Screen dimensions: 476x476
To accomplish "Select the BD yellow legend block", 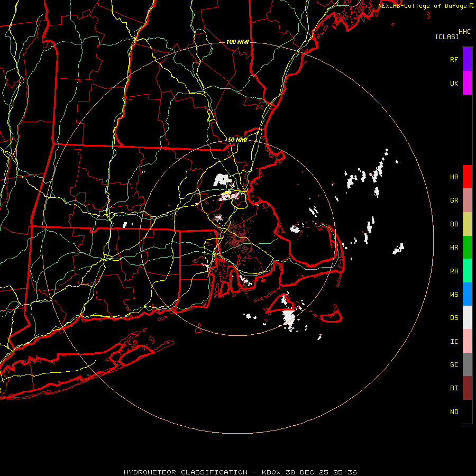I will pos(467,224).
